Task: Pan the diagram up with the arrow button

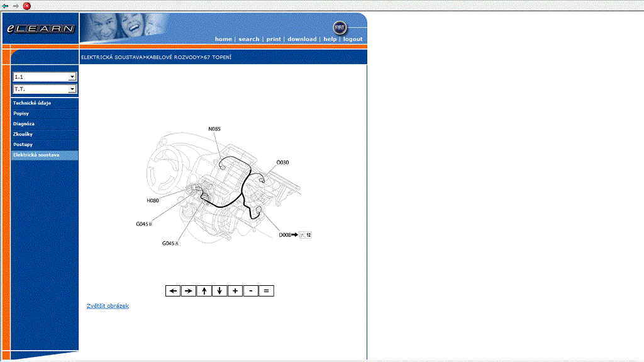Action: pyautogui.click(x=204, y=291)
